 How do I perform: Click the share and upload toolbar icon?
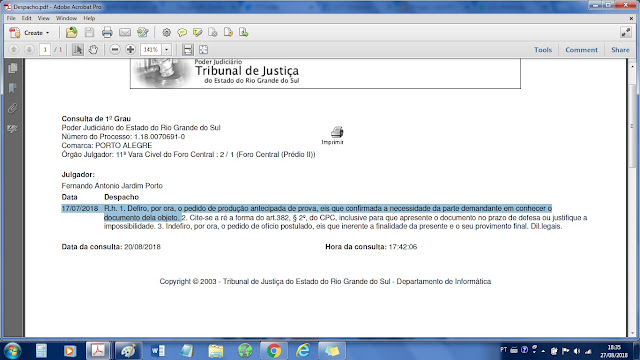click(x=143, y=33)
